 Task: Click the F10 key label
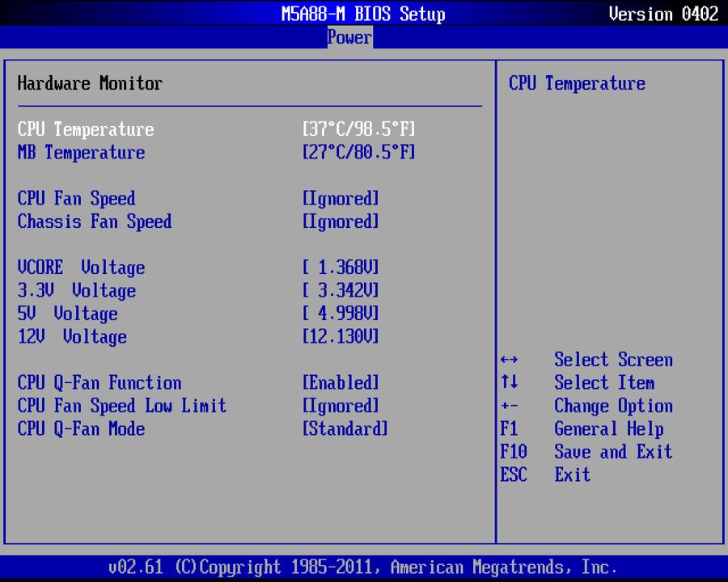[514, 452]
